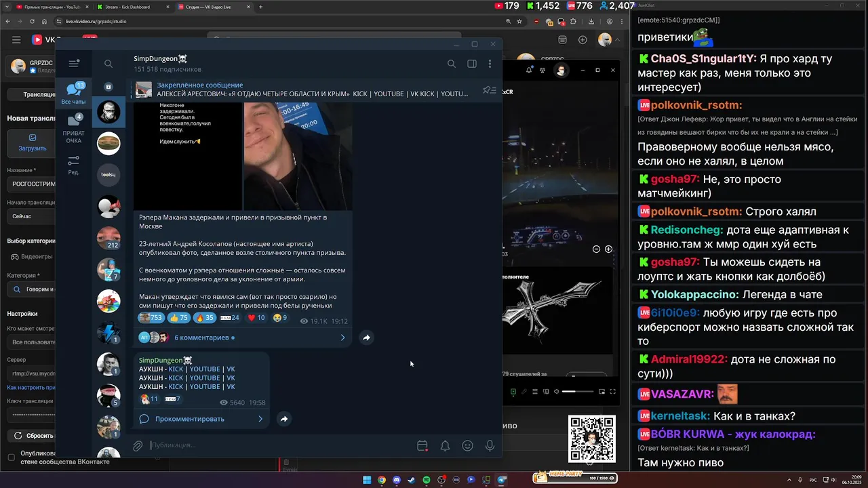Zoom out minus in music player
Screen dimensions: 868x488
point(596,249)
